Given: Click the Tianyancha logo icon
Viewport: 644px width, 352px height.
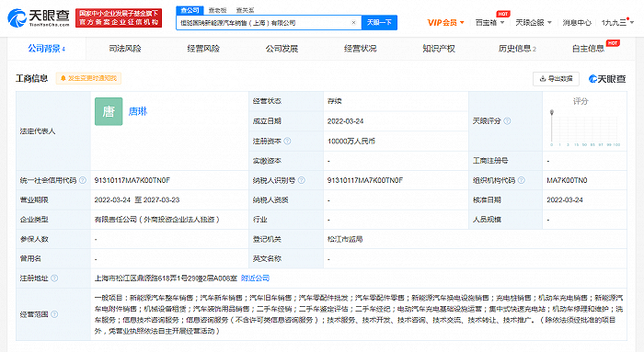Looking at the screenshot, I should (17, 18).
